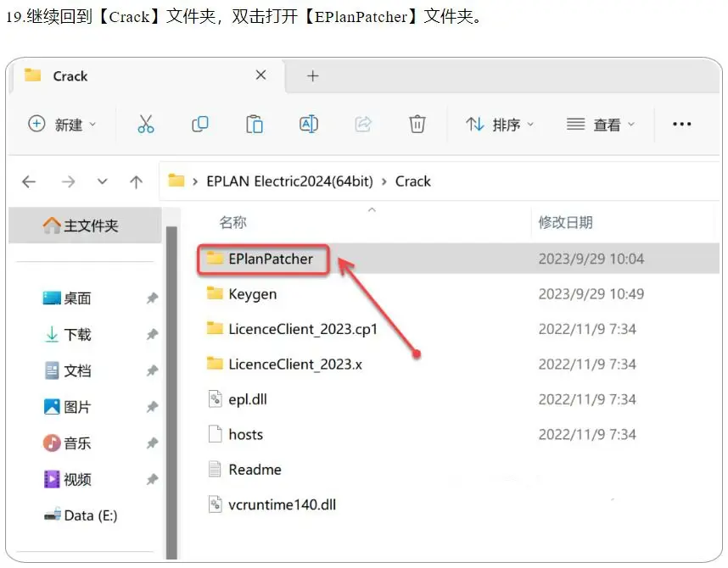Open Videos (视频) in sidebar
The image size is (728, 568).
point(67,479)
